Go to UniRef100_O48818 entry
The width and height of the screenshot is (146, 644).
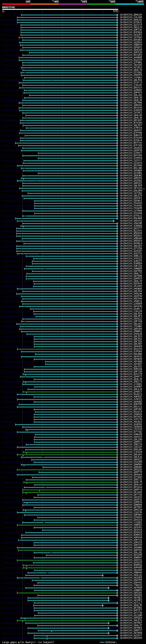click(x=131, y=414)
